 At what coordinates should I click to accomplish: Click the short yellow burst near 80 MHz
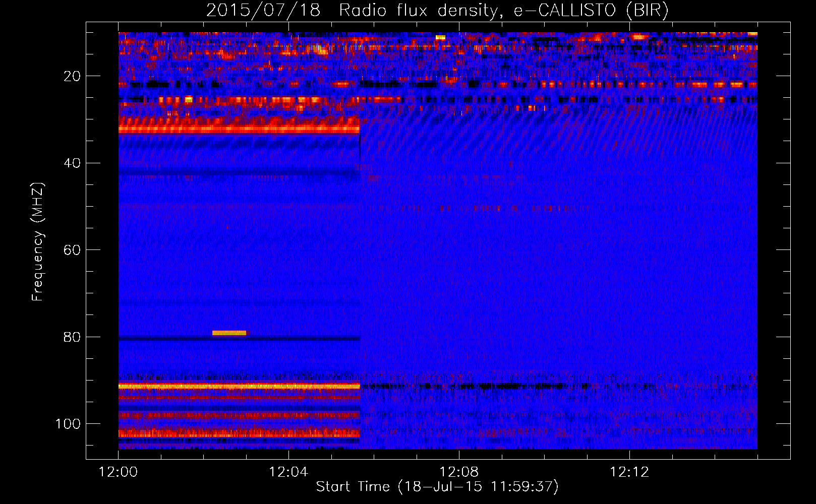(x=229, y=333)
